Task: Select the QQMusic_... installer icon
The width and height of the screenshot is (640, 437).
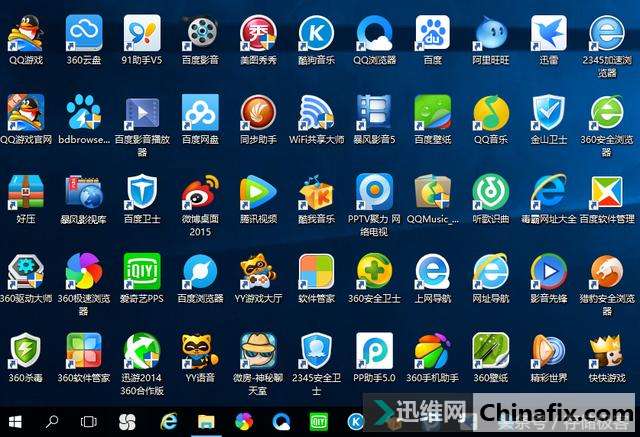Action: tap(432, 192)
